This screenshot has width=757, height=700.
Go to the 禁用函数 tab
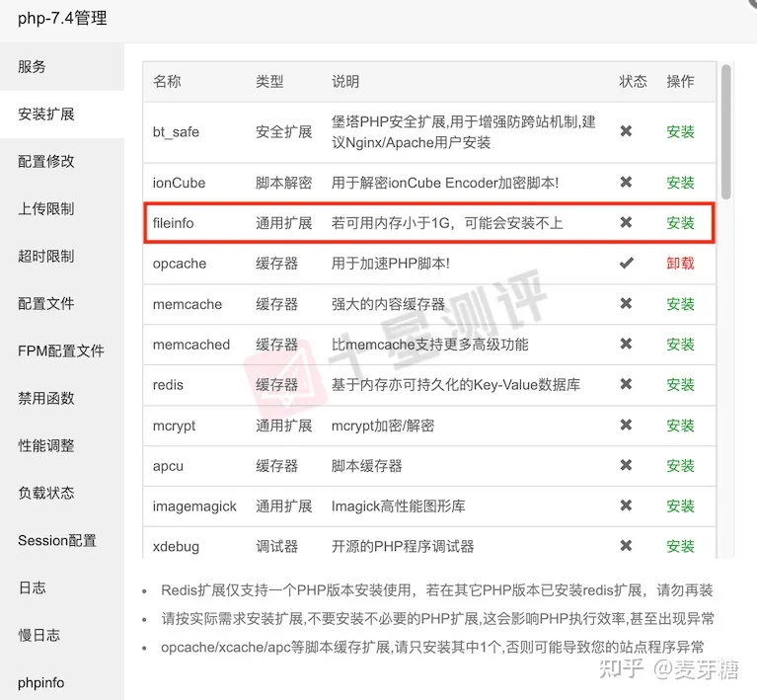[x=62, y=398]
